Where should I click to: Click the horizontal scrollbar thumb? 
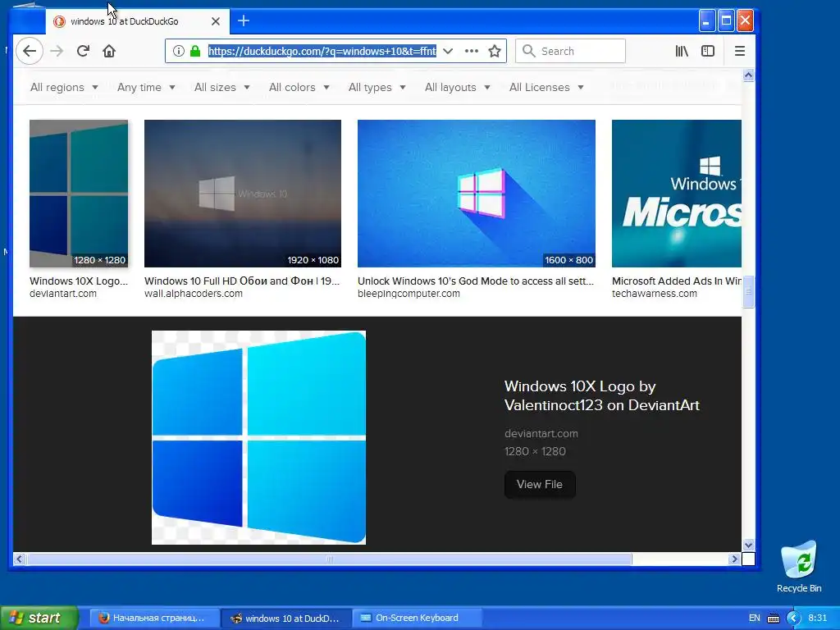[330, 559]
